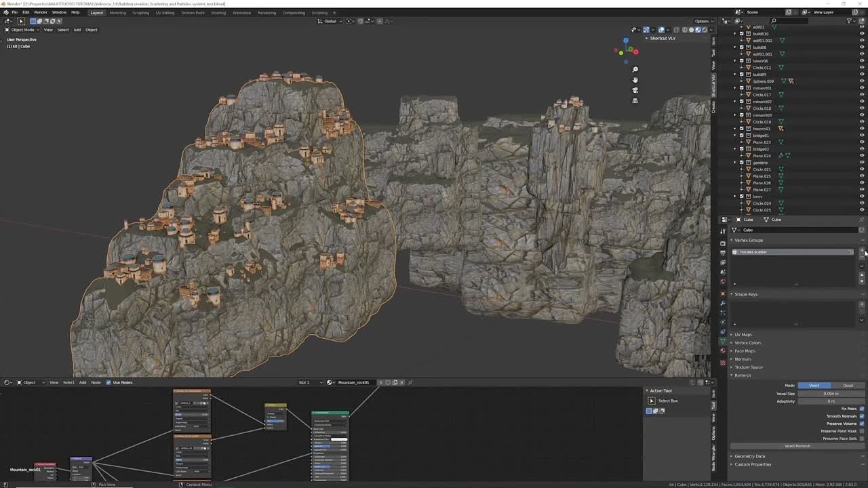
Task: Uncheck the bridge01 collection checkbox
Action: click(x=741, y=136)
